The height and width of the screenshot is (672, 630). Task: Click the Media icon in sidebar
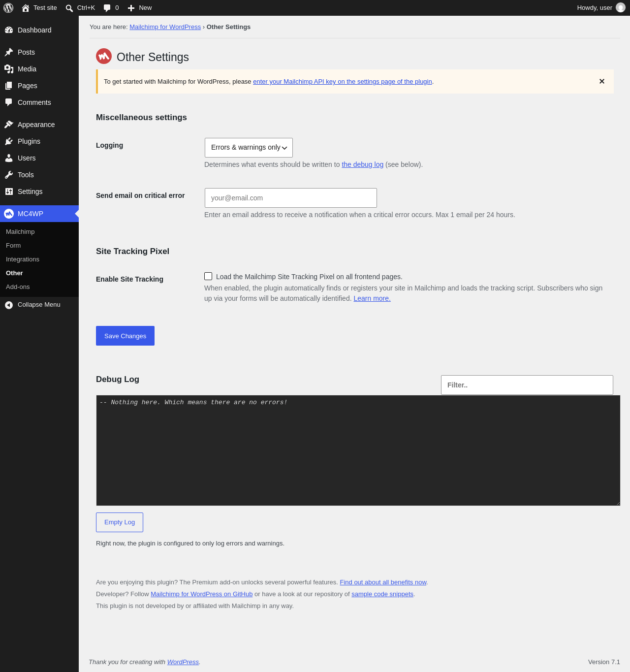9,69
